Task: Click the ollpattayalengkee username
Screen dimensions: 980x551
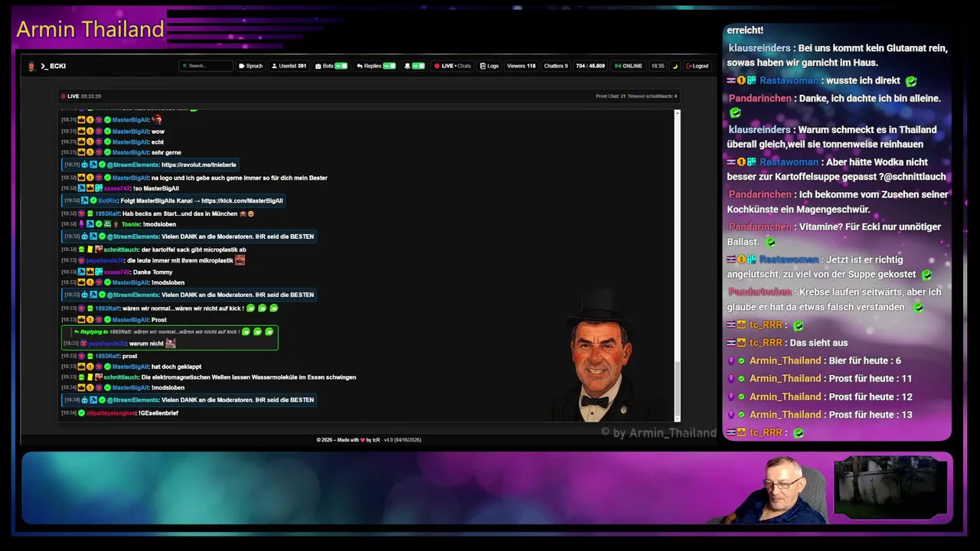Action: pyautogui.click(x=111, y=413)
